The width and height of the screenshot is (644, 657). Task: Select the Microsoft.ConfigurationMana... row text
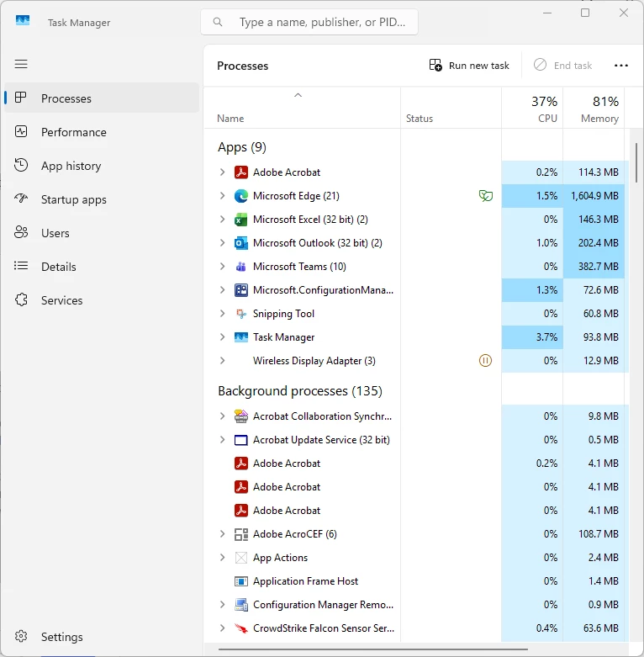point(323,290)
